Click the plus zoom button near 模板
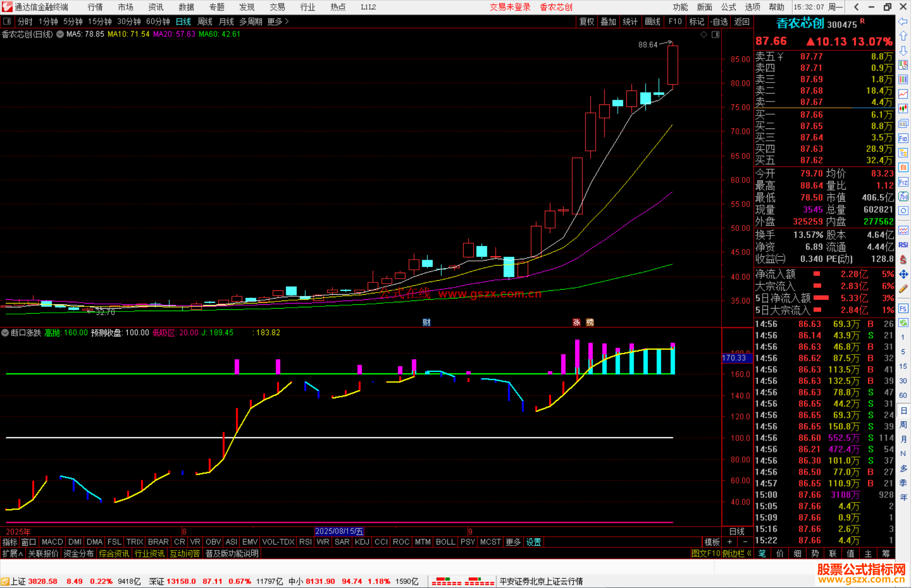The image size is (911, 588). point(730,542)
